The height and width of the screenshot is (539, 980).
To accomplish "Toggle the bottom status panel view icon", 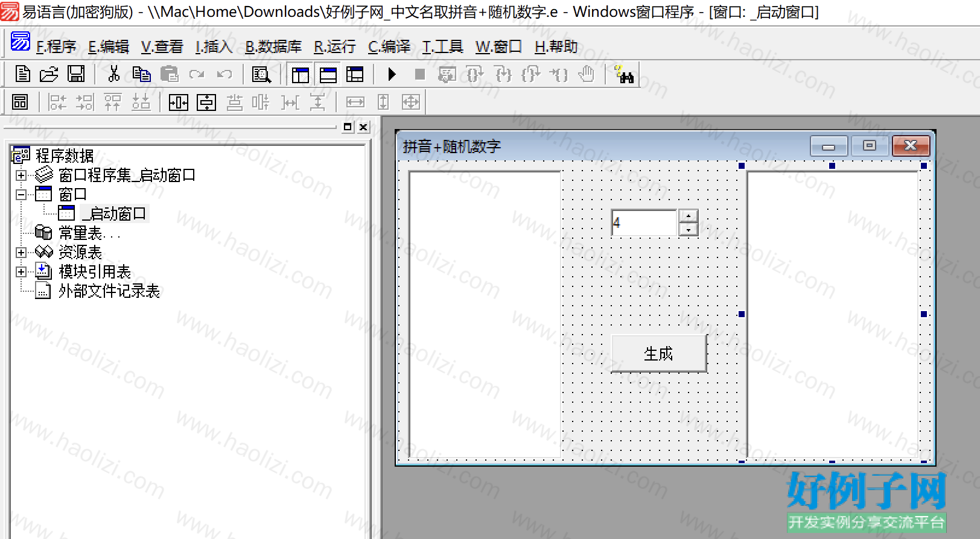I will [x=328, y=74].
